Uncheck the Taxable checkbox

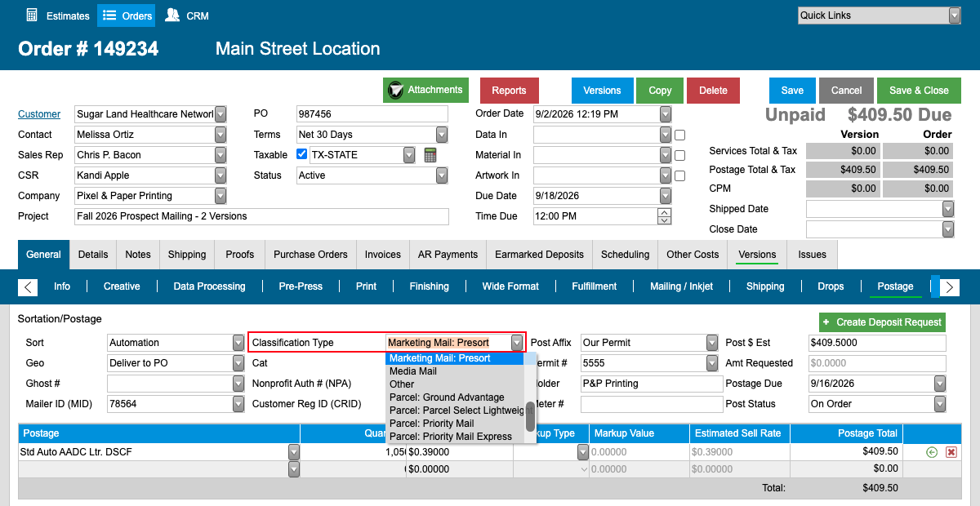click(x=301, y=154)
